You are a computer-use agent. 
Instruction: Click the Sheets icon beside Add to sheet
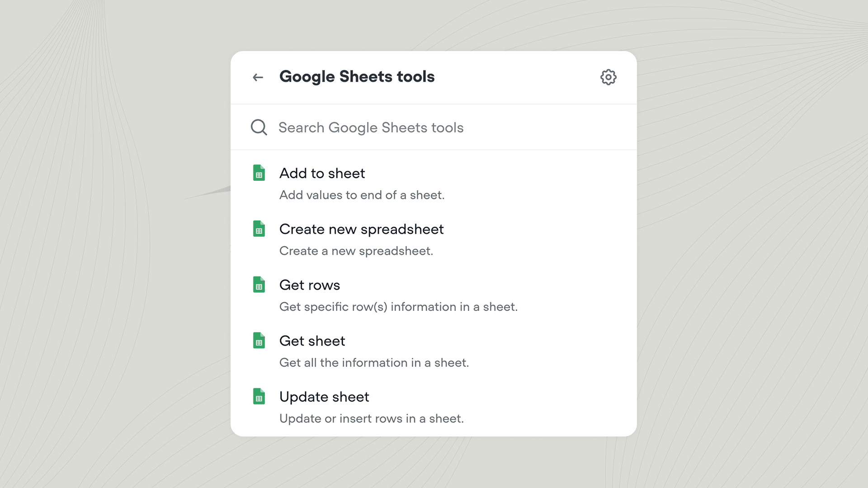point(259,173)
